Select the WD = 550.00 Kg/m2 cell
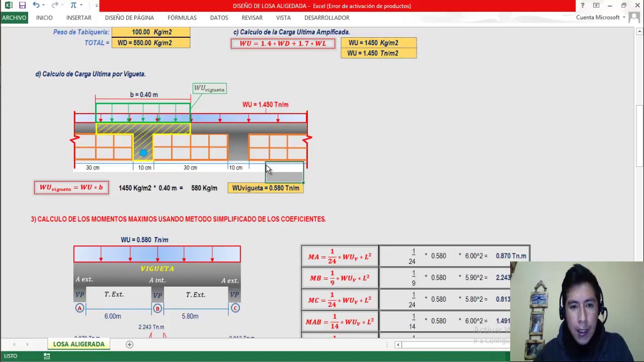The height and width of the screenshot is (362, 644). (x=151, y=43)
